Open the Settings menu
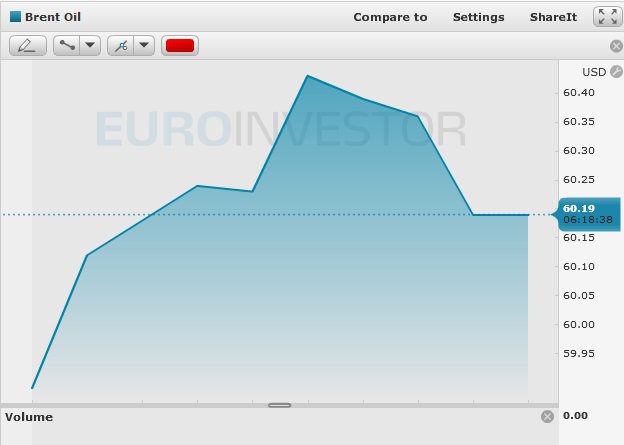Image resolution: width=624 pixels, height=445 pixels. 478,17
